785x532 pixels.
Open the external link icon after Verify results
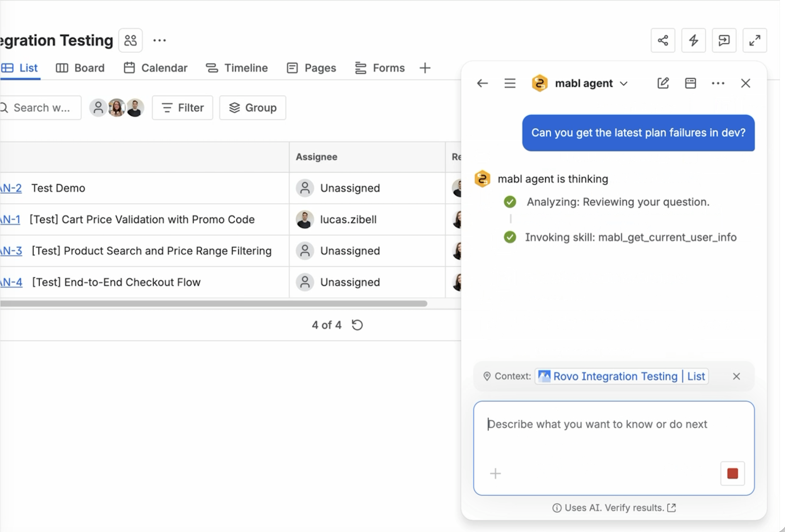pyautogui.click(x=672, y=508)
